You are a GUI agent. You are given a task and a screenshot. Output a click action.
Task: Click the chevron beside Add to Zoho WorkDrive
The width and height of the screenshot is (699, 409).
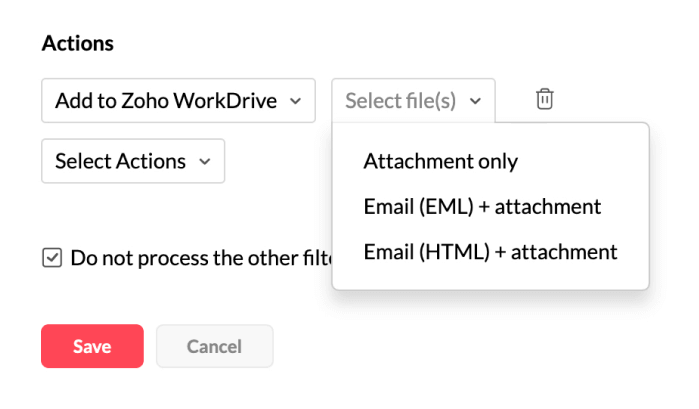(295, 101)
